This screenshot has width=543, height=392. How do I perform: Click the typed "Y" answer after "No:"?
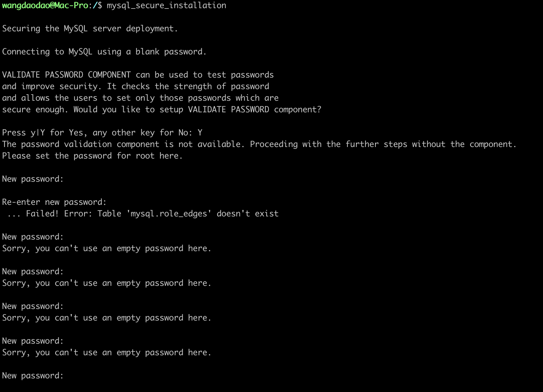(x=200, y=133)
